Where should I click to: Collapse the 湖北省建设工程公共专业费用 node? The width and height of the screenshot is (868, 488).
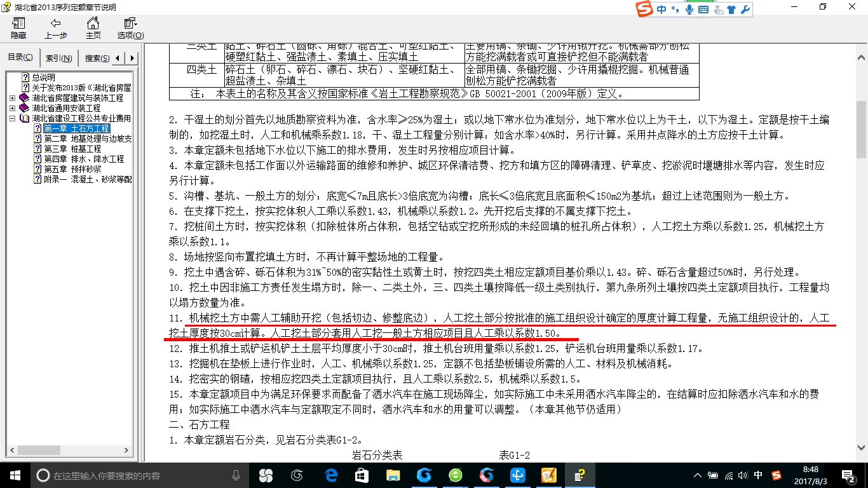pyautogui.click(x=13, y=118)
